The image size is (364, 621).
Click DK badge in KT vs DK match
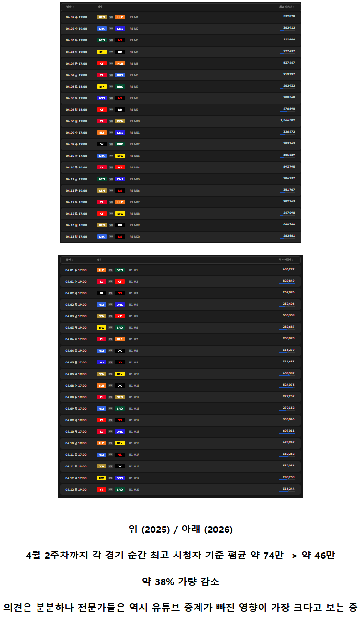[x=120, y=109]
